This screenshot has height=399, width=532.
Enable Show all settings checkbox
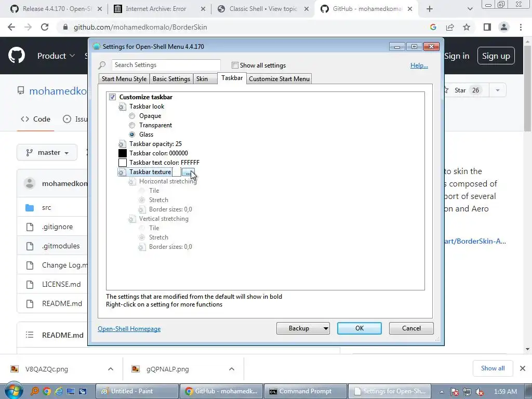[x=235, y=65]
